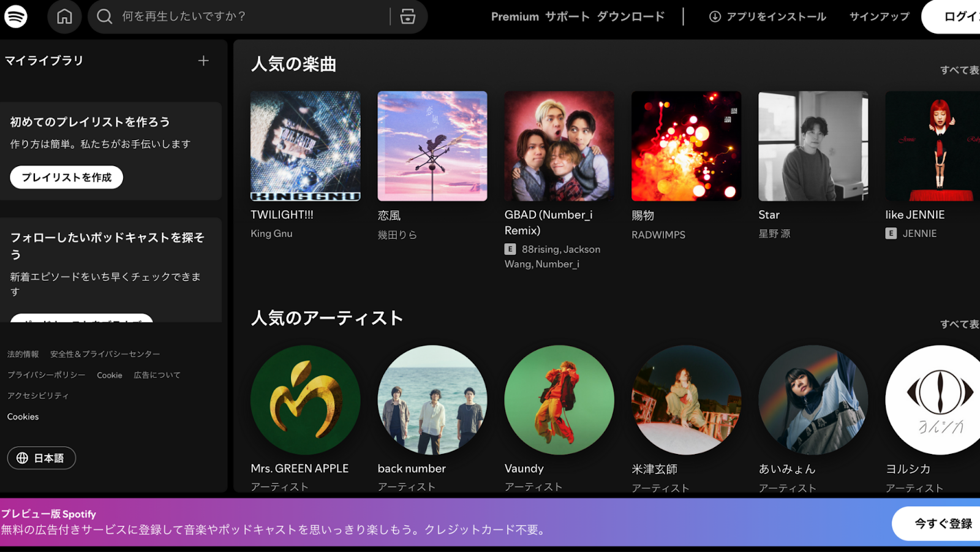Viewport: 980px width, 552px height.
Task: Open あいみょん artist image
Action: point(813,400)
